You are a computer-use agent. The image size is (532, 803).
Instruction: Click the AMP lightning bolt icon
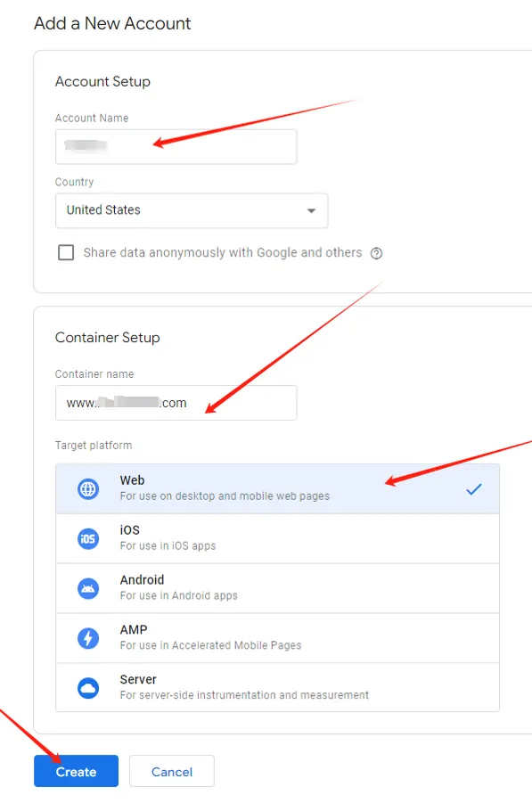coord(88,638)
